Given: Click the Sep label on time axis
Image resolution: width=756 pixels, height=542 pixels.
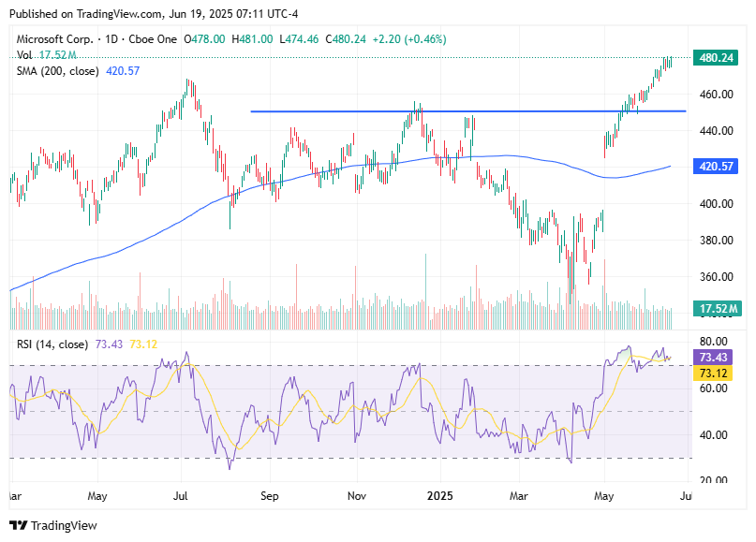Looking at the screenshot, I should (270, 496).
